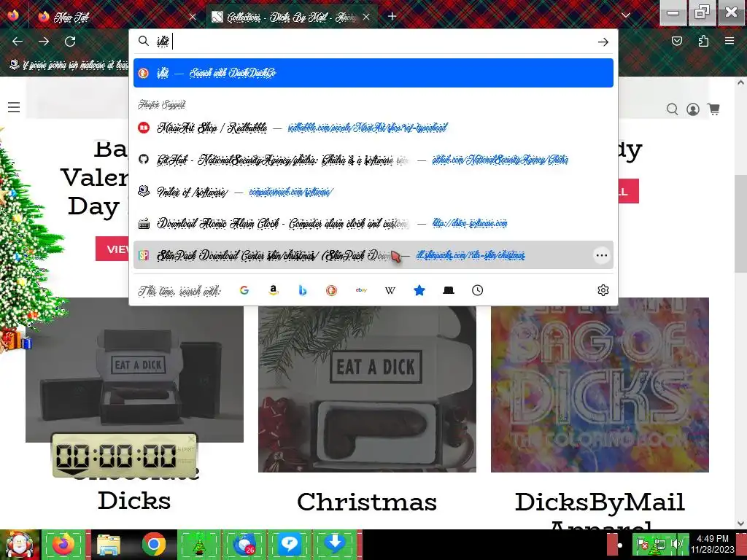
Task: Search this time with Bing
Action: pos(303,290)
